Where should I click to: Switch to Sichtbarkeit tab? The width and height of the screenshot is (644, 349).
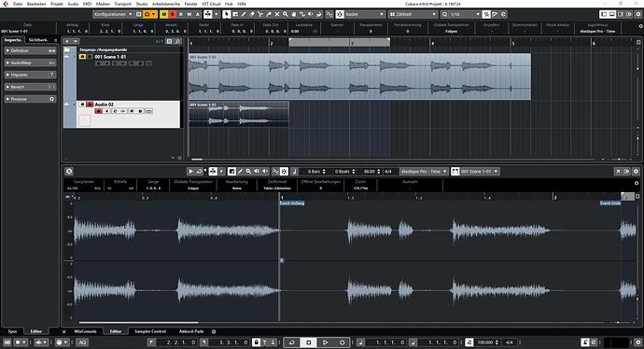(37, 40)
